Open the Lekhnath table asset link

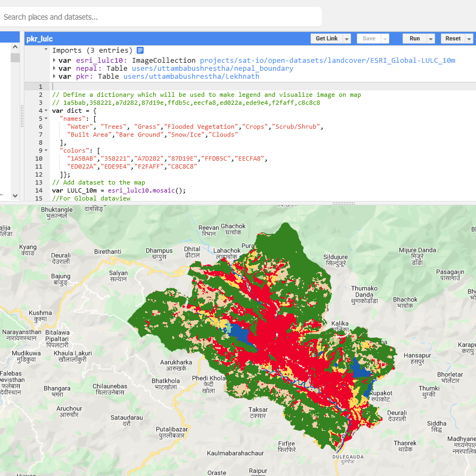point(191,77)
